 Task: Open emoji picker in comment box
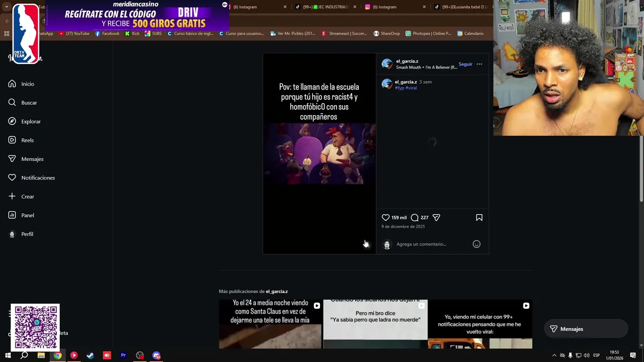click(476, 244)
